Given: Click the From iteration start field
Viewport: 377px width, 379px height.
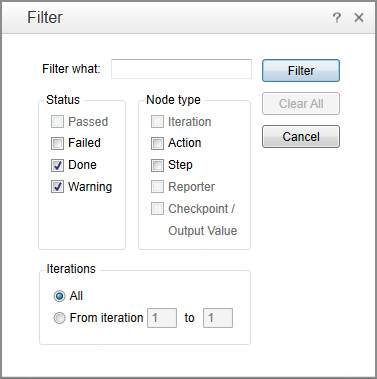Looking at the screenshot, I should point(162,318).
